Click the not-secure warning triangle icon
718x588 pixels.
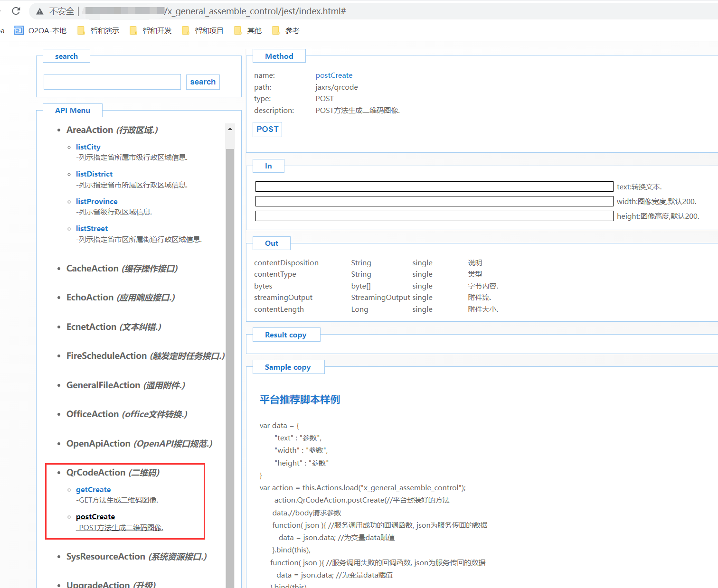point(40,11)
